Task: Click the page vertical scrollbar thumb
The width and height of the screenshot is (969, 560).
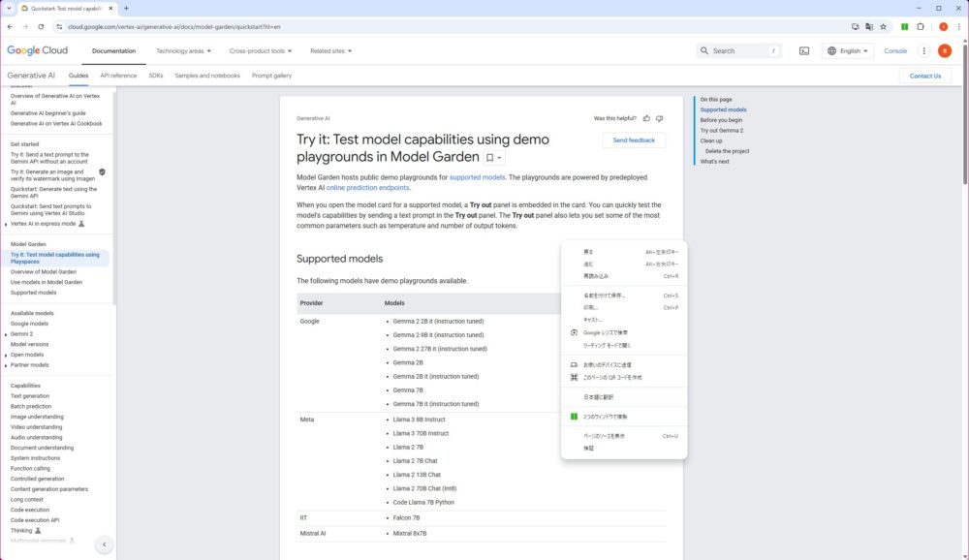Action: tap(965, 114)
